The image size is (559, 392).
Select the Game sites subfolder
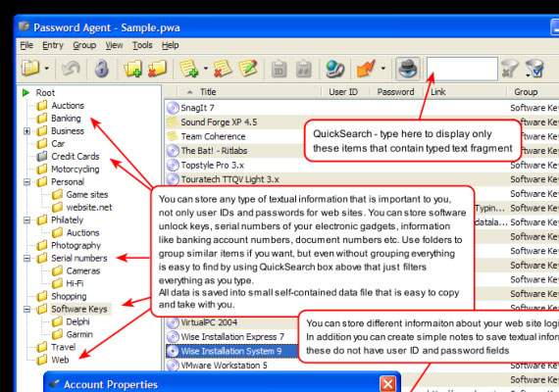point(87,195)
